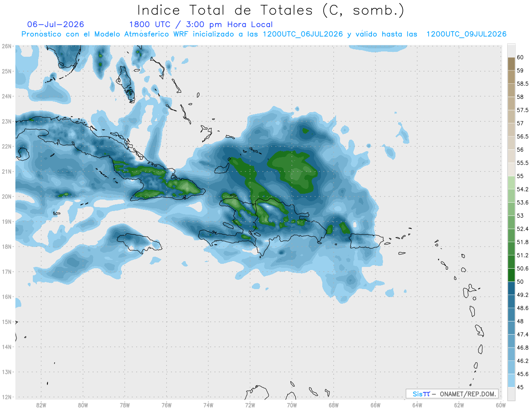
Task: Pick the dark blue segment between 49.2 and 50
Action: pos(511,288)
